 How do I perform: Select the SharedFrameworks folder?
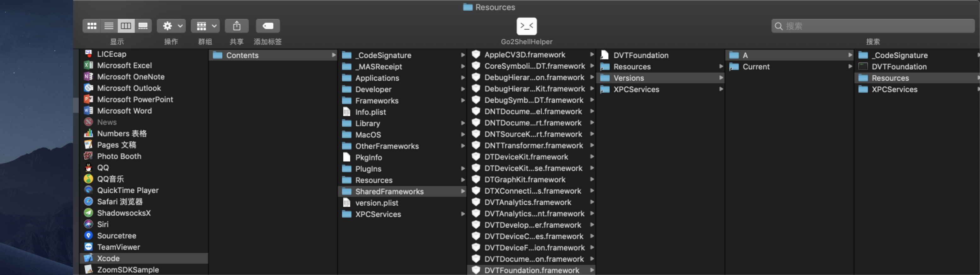(x=402, y=192)
